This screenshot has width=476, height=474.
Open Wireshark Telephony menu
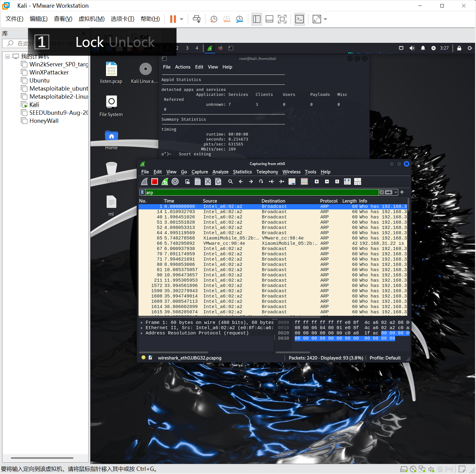click(x=267, y=172)
